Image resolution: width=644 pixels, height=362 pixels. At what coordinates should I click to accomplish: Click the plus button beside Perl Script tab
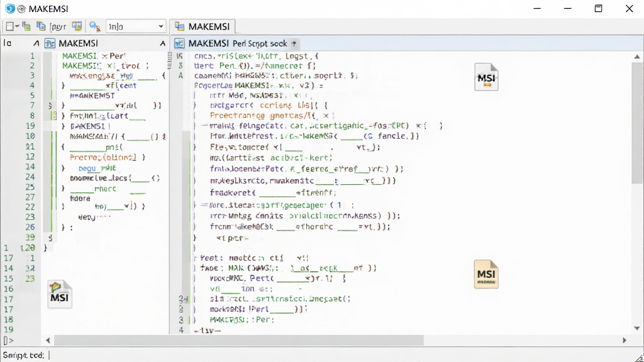coord(294,43)
